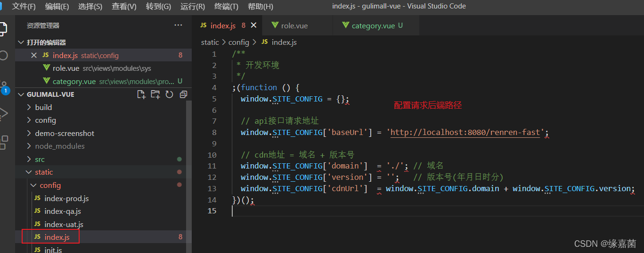Click the '开发环境' comment on line 2
Viewport: 644px width, 253px height.
262,65
